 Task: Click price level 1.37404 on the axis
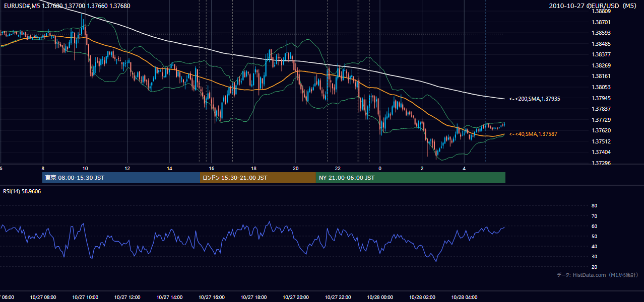[600, 152]
